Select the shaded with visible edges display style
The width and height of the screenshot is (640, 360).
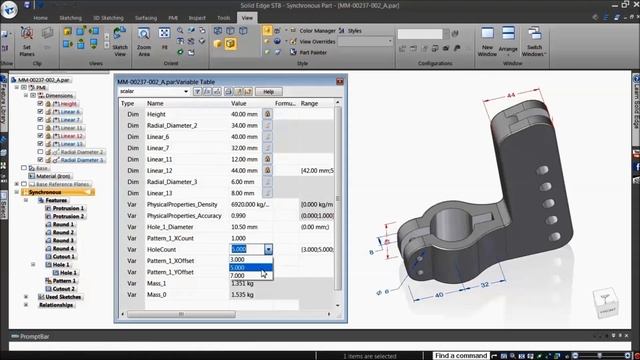click(230, 44)
